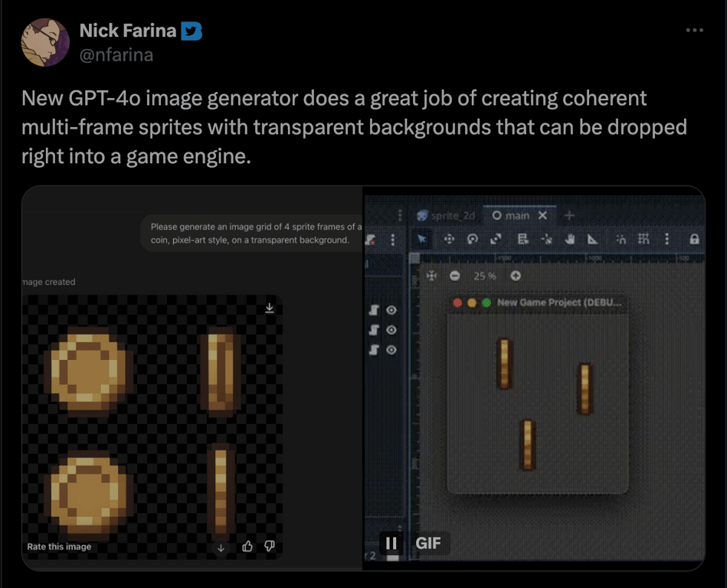Click the lock selected node icon
The image size is (727, 588).
coord(694,239)
